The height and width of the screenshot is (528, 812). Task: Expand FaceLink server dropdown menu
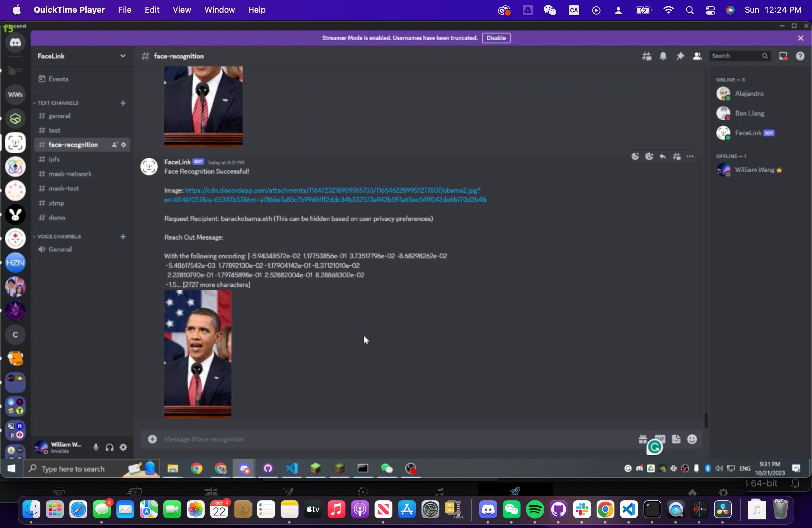click(x=122, y=56)
